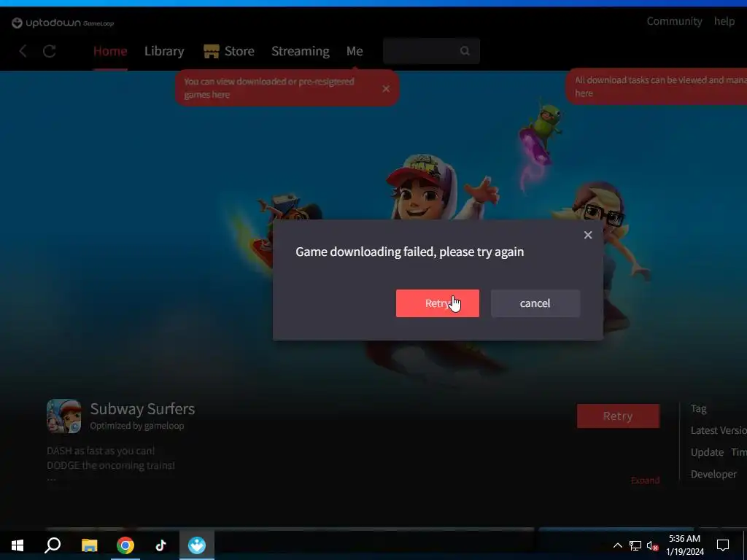Screen dimensions: 747x560
Task: Click 'DODGE the oncoming trains!' text
Action: [111, 465]
